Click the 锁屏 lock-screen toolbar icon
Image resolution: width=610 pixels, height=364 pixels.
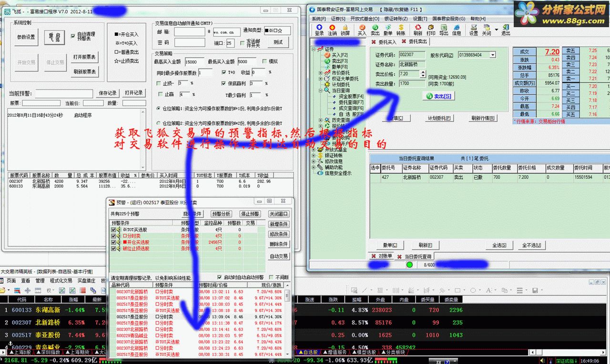[345, 30]
